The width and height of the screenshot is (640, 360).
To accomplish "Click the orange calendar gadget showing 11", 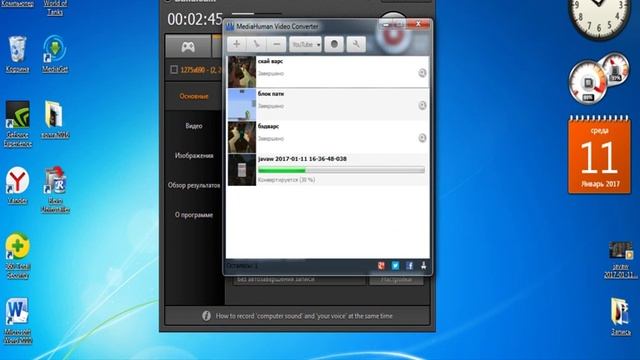I will pos(599,155).
